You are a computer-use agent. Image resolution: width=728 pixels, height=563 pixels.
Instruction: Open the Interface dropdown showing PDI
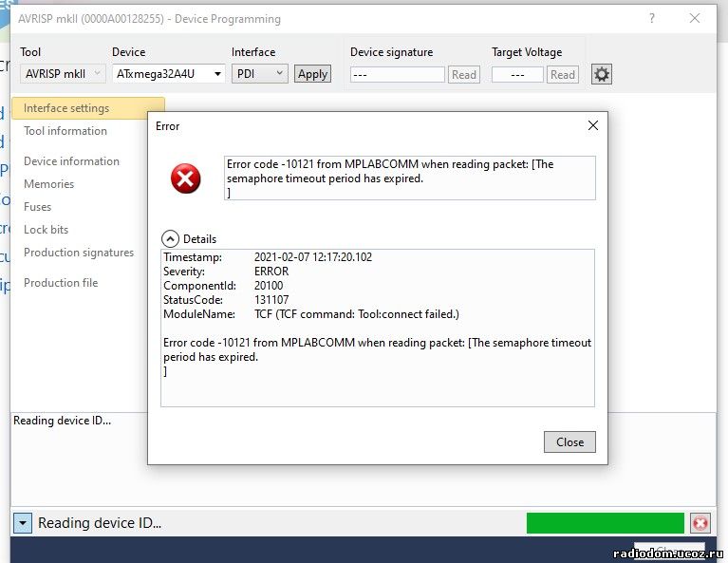[x=259, y=74]
